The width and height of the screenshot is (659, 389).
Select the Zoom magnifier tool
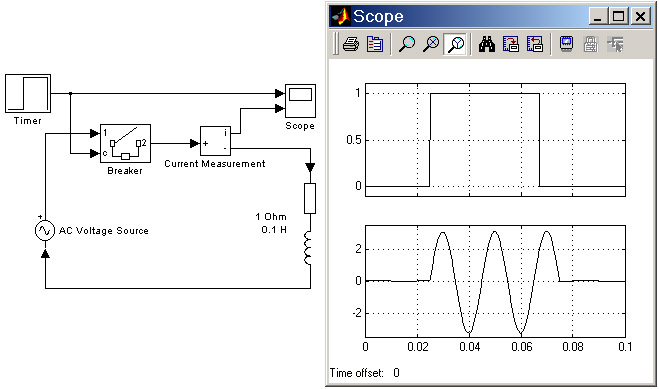[x=406, y=44]
